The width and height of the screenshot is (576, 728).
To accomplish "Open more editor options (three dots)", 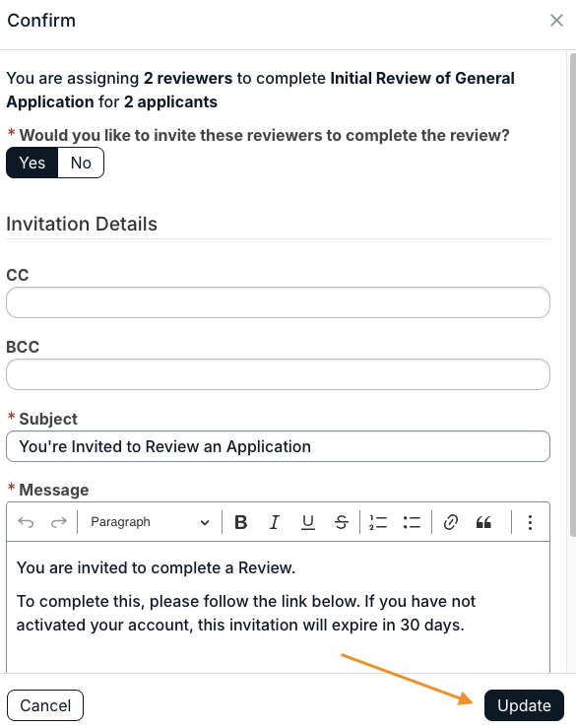I will [x=530, y=522].
